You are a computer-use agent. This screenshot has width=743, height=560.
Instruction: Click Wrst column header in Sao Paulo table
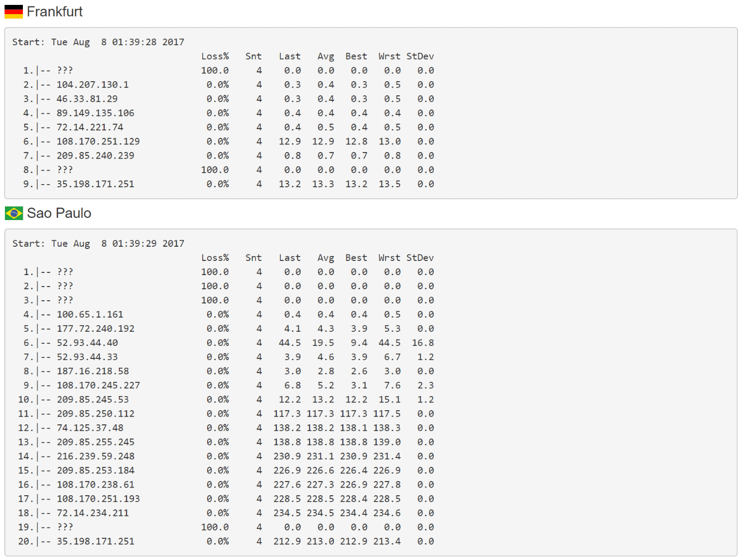pyautogui.click(x=389, y=258)
